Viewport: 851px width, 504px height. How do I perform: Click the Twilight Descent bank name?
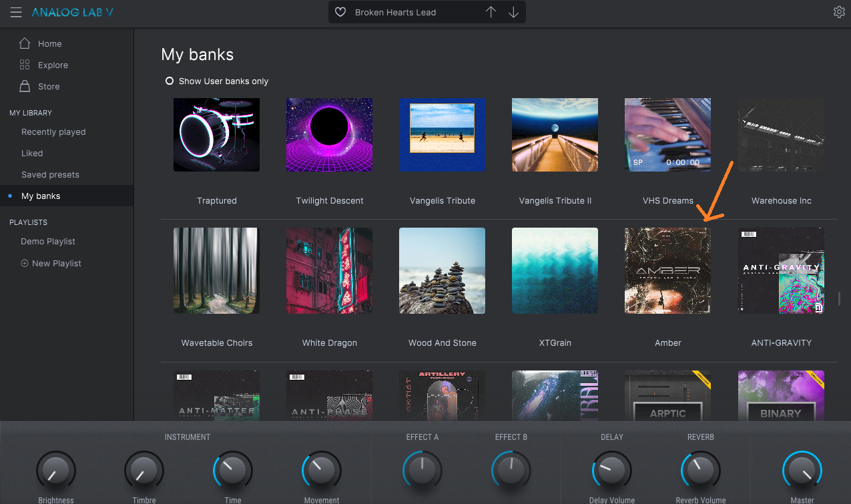(x=330, y=200)
